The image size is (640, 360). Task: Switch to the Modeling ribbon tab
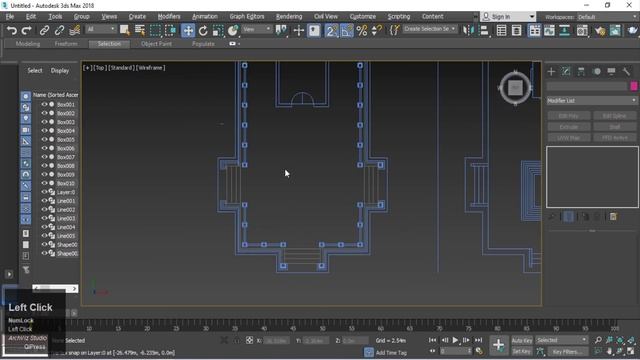tap(28, 44)
